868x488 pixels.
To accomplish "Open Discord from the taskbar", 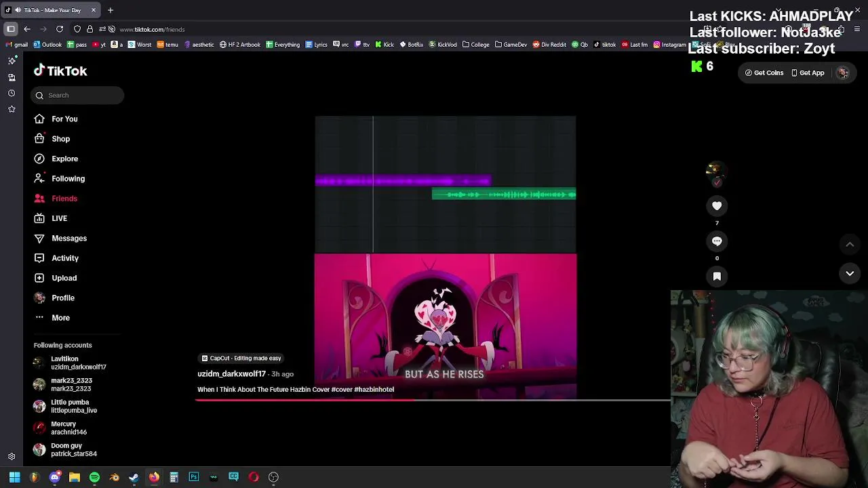I will pyautogui.click(x=55, y=477).
